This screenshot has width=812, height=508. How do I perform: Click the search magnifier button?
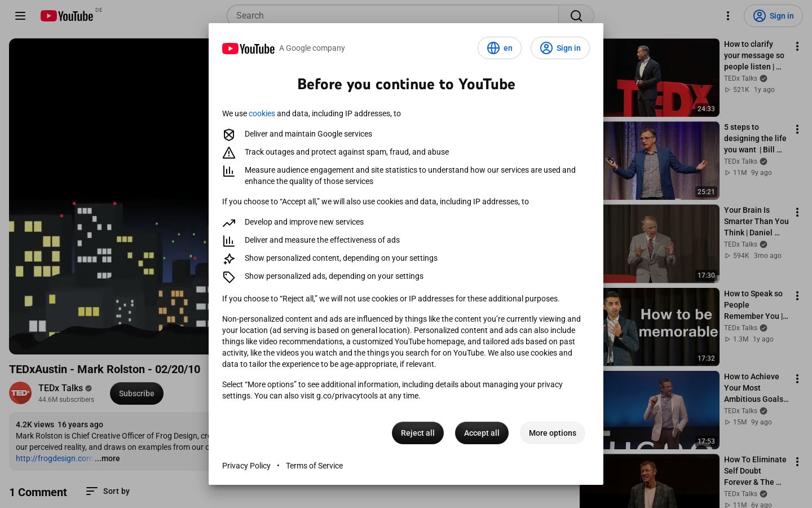pos(576,16)
